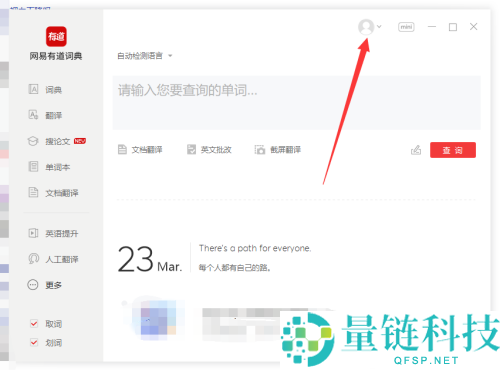Click the 更多 ellipsis icon
Screen dimensions: 500x371
click(33, 285)
